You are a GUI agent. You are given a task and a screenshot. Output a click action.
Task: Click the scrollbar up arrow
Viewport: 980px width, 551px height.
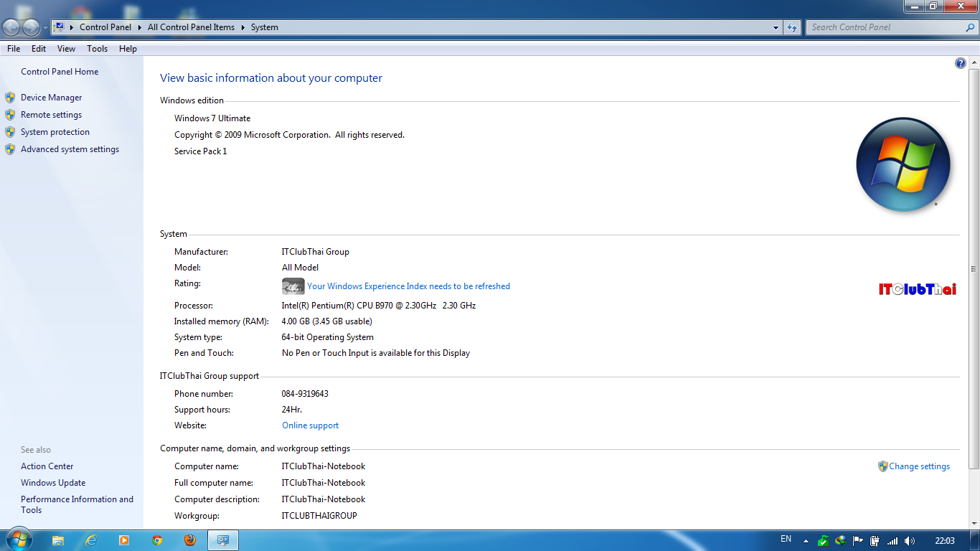[974, 63]
